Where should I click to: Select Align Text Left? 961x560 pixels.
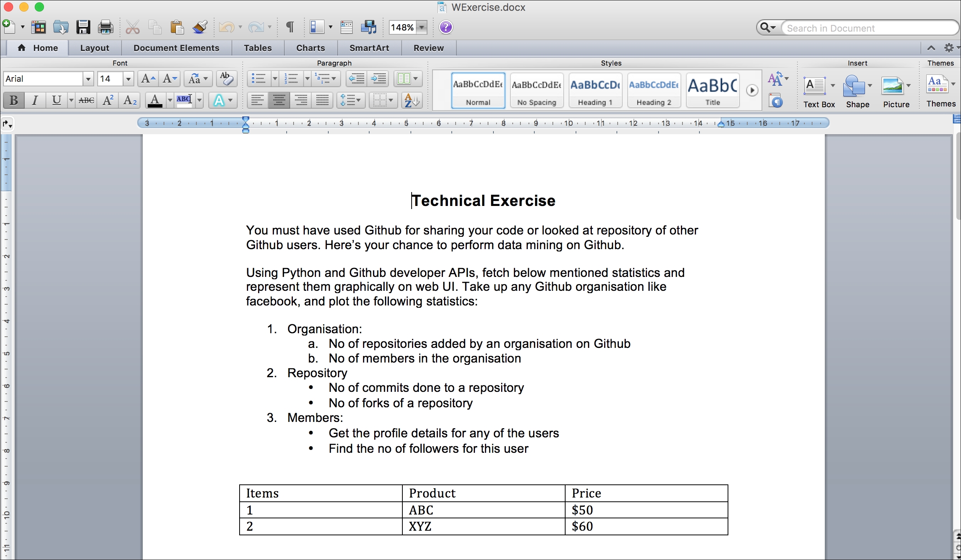coord(257,101)
